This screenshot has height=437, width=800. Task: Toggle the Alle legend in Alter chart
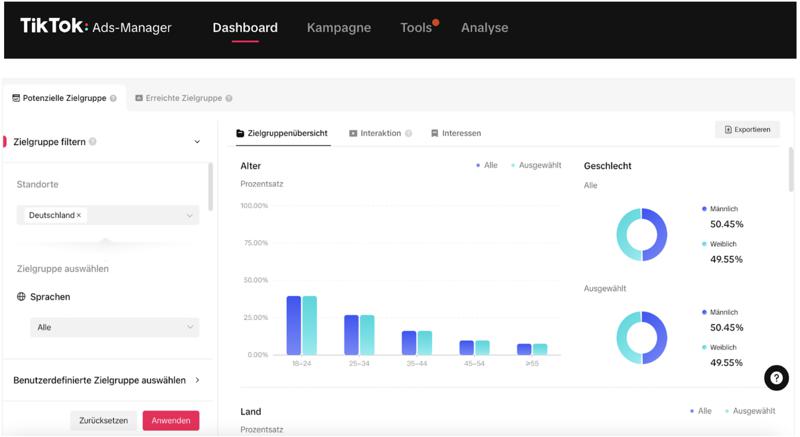pyautogui.click(x=487, y=165)
